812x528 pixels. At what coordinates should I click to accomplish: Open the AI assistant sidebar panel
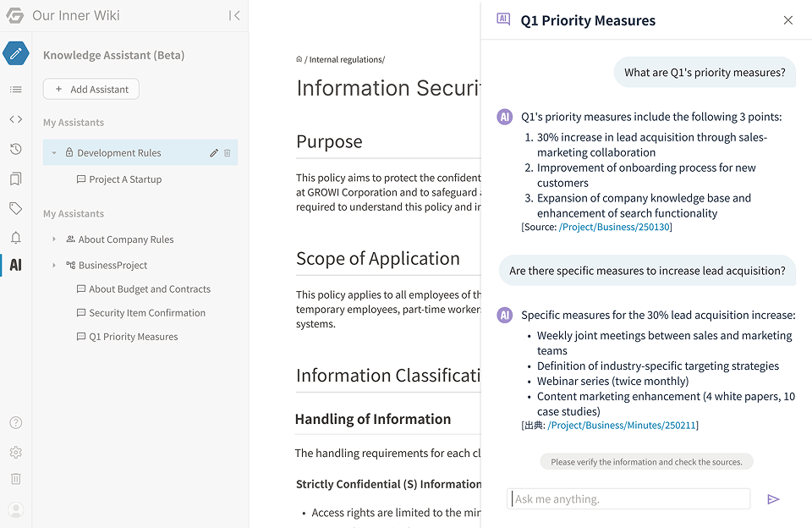click(x=15, y=264)
